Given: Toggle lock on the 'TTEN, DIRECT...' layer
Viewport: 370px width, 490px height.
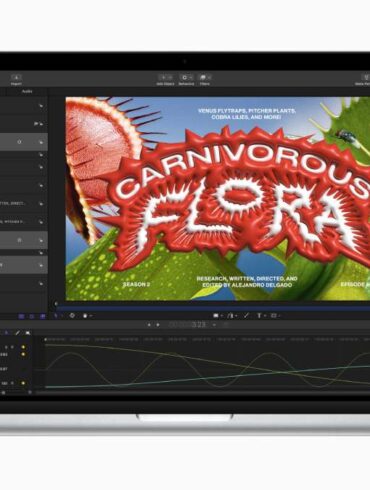Looking at the screenshot, I should click(x=41, y=204).
